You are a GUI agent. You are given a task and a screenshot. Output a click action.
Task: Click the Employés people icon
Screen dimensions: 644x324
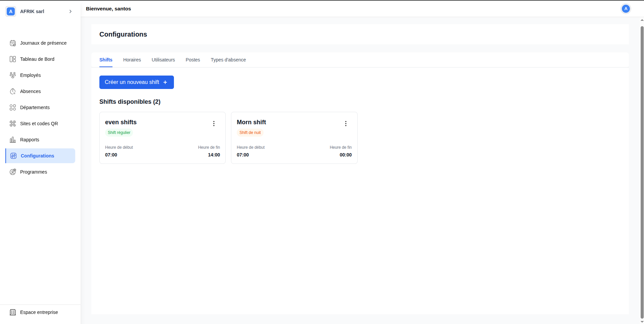click(x=13, y=75)
